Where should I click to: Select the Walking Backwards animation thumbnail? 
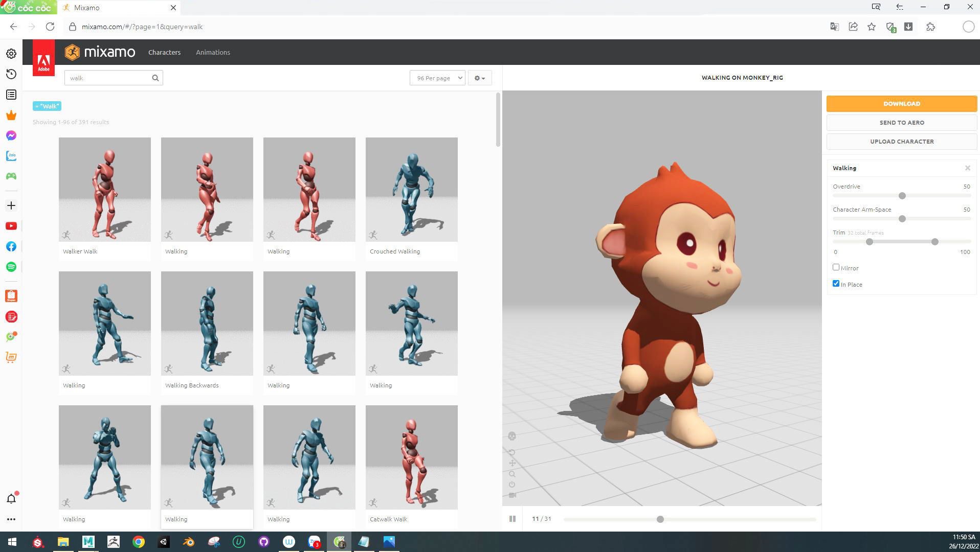pos(207,324)
